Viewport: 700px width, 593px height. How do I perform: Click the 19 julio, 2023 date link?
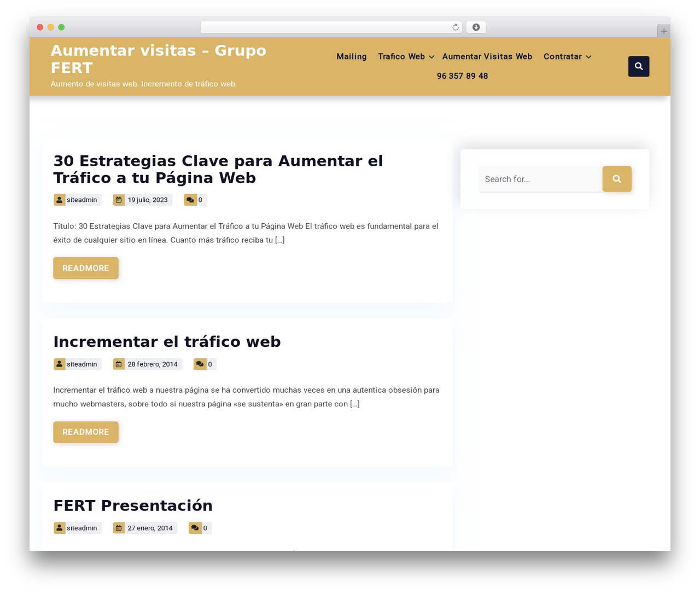(148, 200)
